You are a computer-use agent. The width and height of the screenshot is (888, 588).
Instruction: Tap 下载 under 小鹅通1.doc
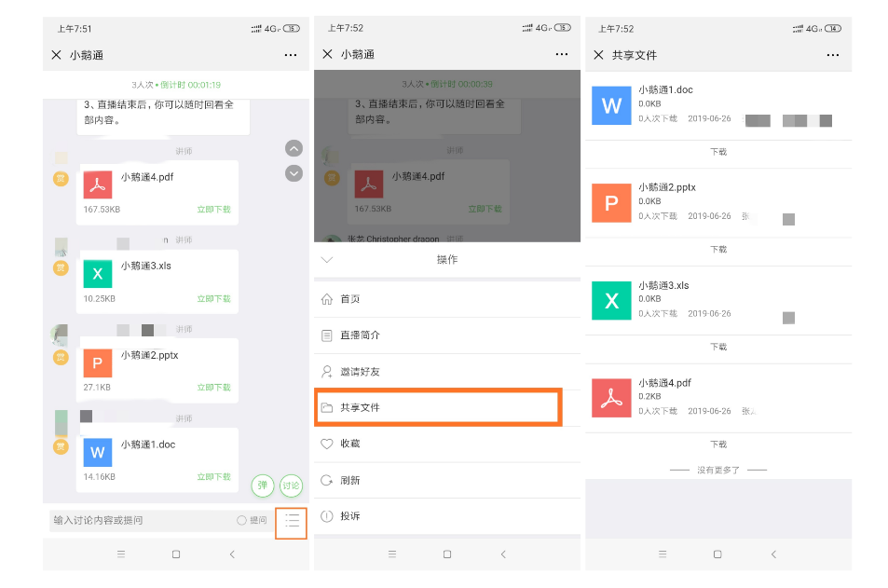pyautogui.click(x=718, y=152)
